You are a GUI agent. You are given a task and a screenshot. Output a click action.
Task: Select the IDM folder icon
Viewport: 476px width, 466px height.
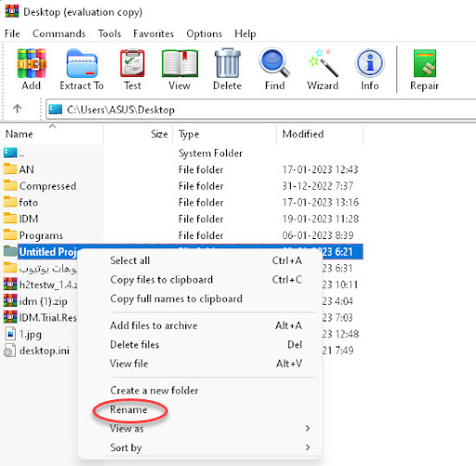click(10, 219)
